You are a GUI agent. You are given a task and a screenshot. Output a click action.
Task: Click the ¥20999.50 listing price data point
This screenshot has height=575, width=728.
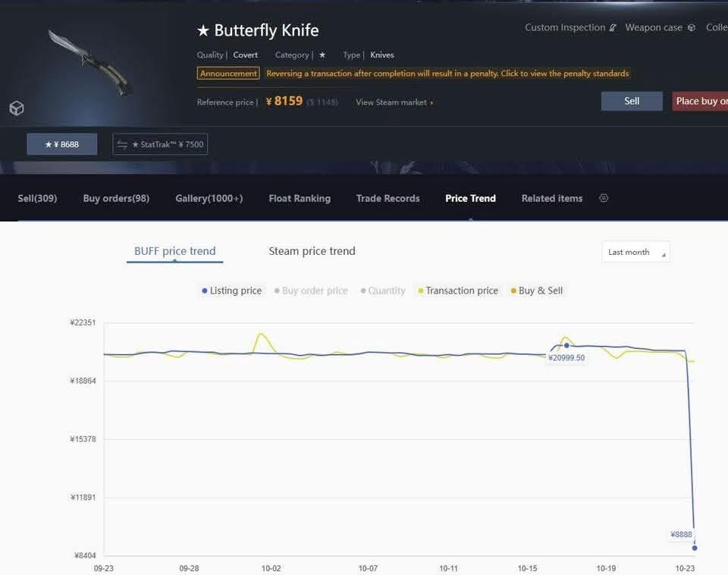[x=566, y=346]
